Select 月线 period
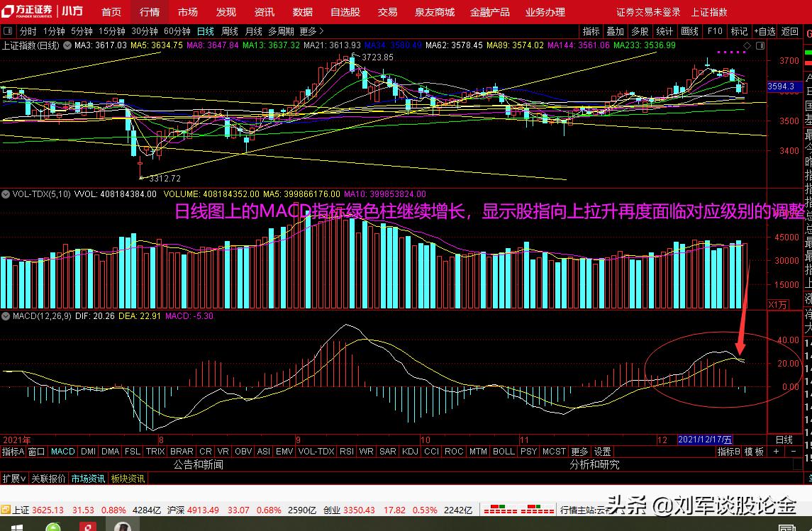Image resolution: width=812 pixels, height=531 pixels. [x=253, y=32]
